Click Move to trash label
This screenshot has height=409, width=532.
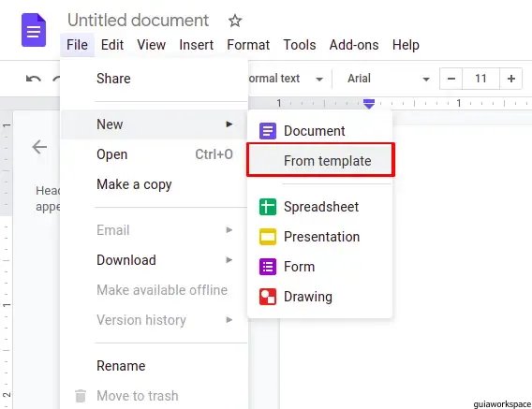click(x=138, y=396)
